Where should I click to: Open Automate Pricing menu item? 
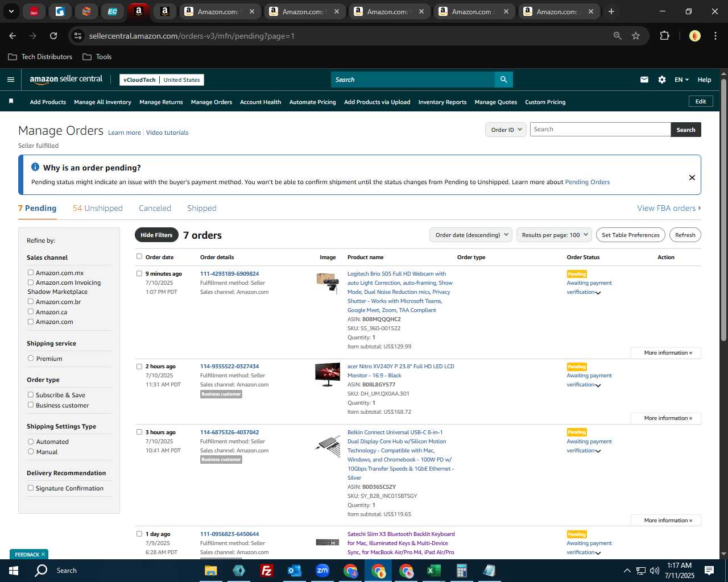312,102
